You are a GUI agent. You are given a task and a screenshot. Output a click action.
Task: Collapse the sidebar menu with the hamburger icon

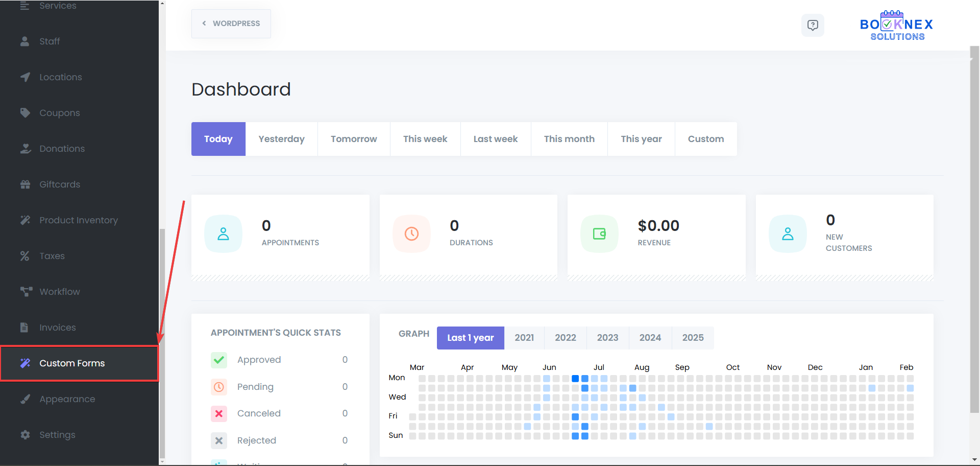(25, 6)
